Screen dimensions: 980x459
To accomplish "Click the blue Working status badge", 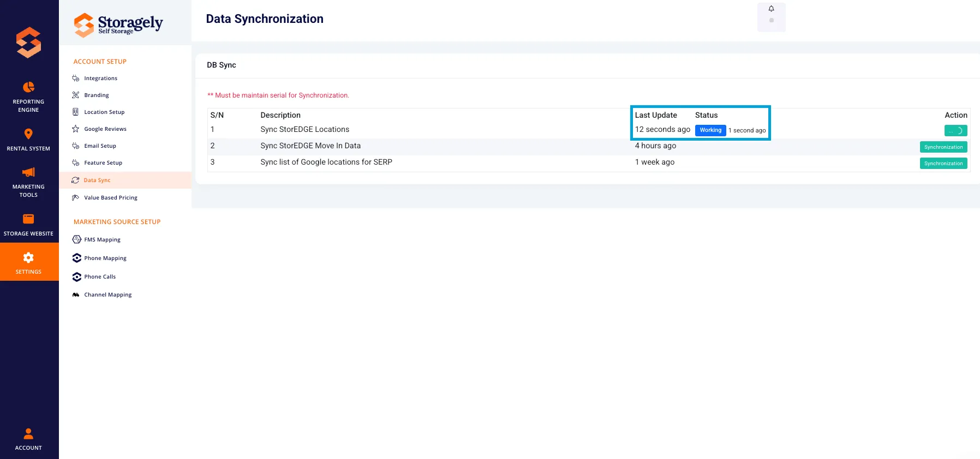I will click(x=710, y=130).
